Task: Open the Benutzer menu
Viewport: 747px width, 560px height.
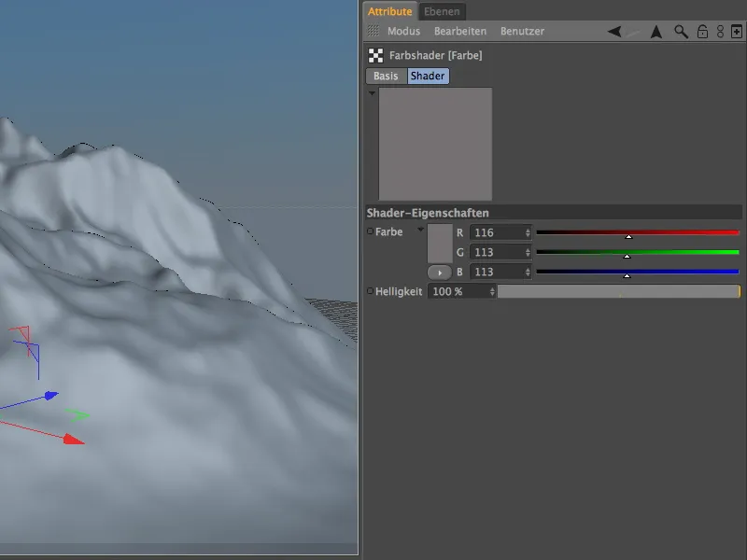Action: coord(522,32)
